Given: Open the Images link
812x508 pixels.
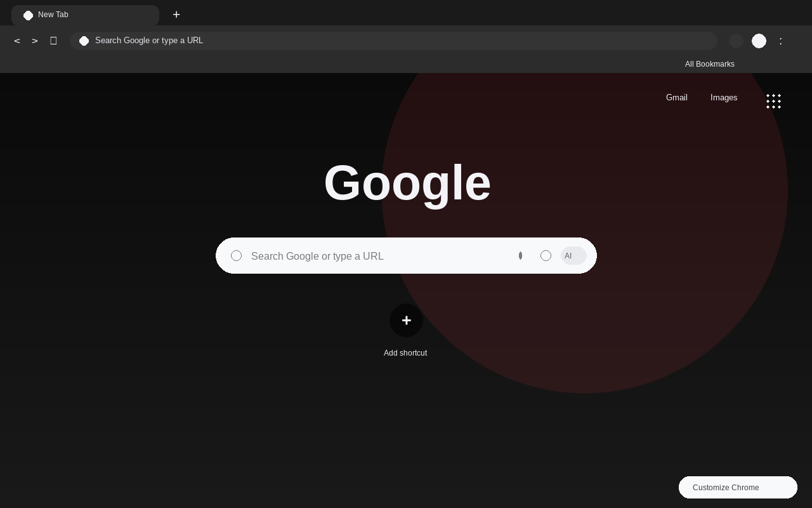Looking at the screenshot, I should point(724,97).
